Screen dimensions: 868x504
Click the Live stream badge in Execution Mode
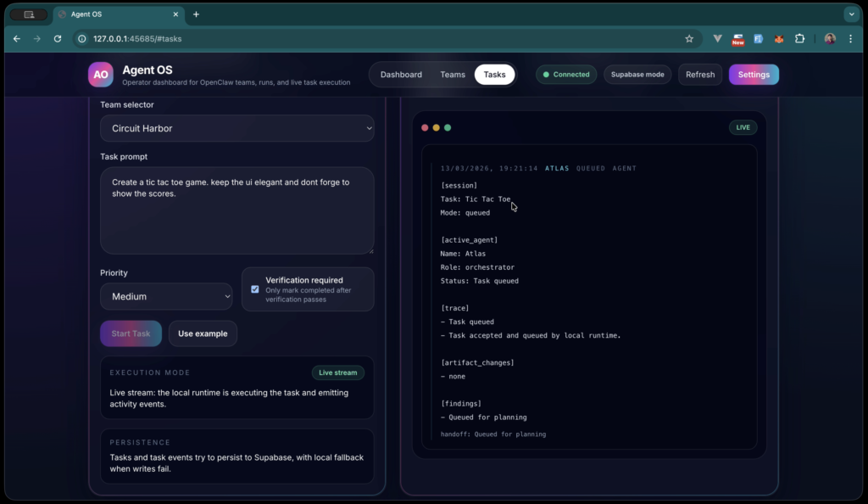coord(337,372)
